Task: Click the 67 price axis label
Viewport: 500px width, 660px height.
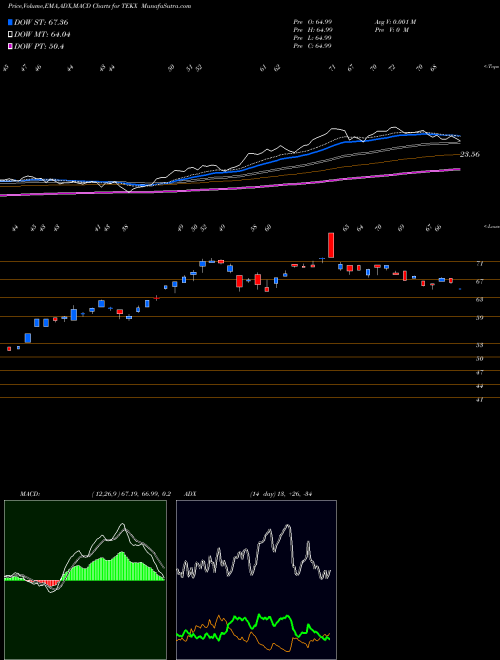Action: pyautogui.click(x=479, y=282)
